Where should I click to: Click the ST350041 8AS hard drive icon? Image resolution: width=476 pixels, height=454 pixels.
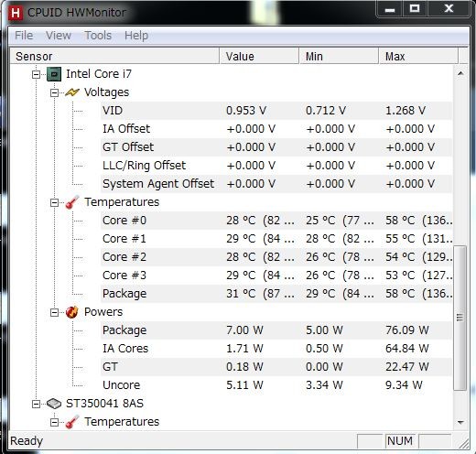pyautogui.click(x=54, y=404)
